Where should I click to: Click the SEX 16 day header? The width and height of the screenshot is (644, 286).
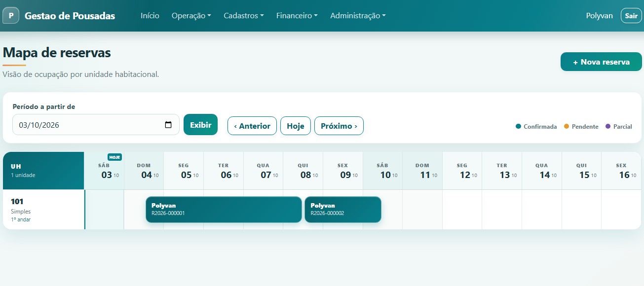pyautogui.click(x=621, y=171)
